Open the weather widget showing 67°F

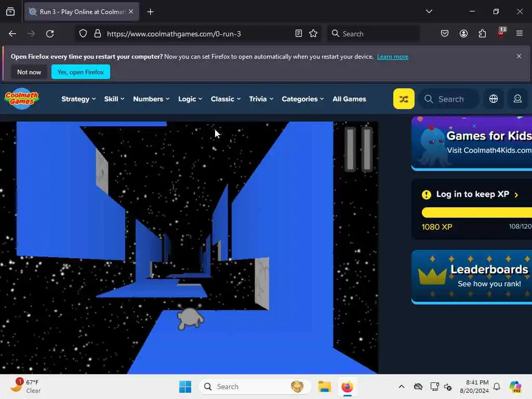click(25, 387)
